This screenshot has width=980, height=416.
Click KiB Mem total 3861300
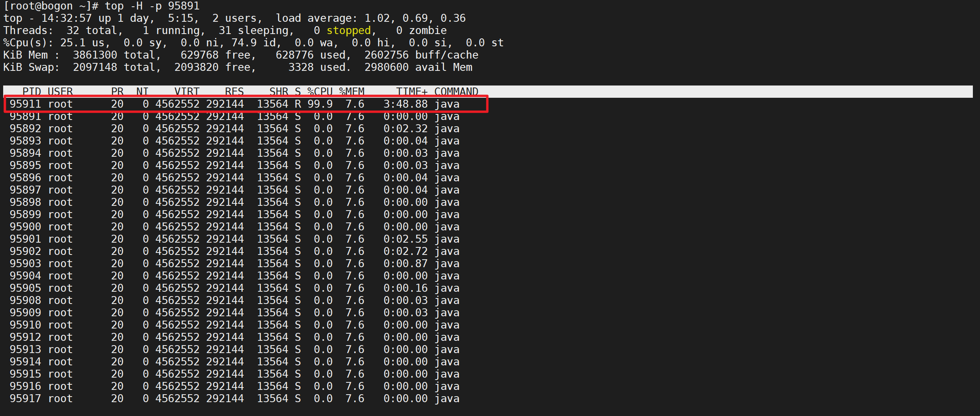coord(95,55)
